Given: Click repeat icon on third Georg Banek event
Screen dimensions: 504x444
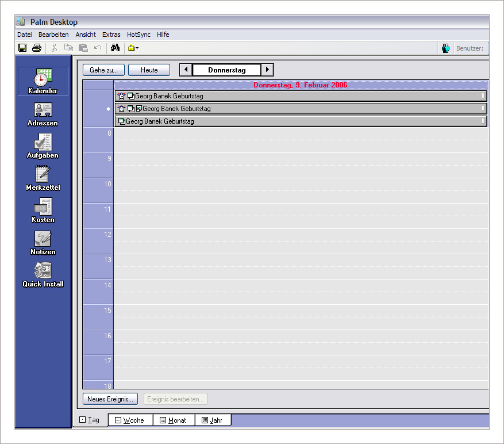Looking at the screenshot, I should click(x=121, y=121).
